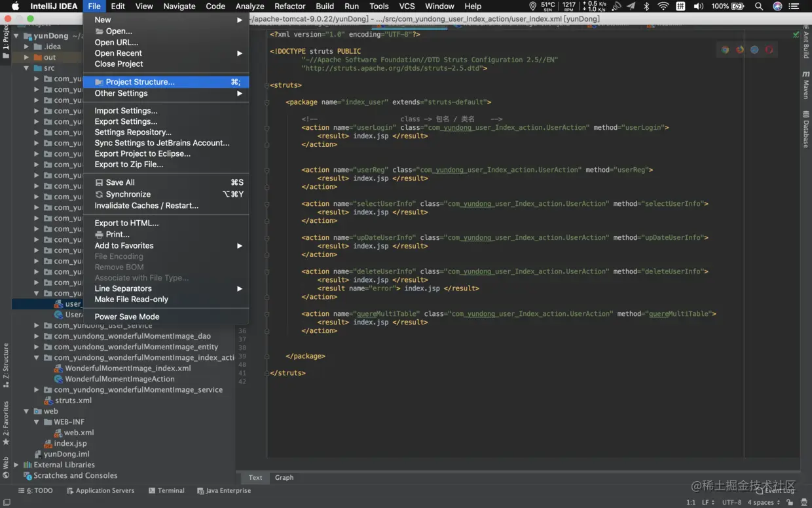Open in Opera browser icon
812x508 pixels.
[769, 50]
